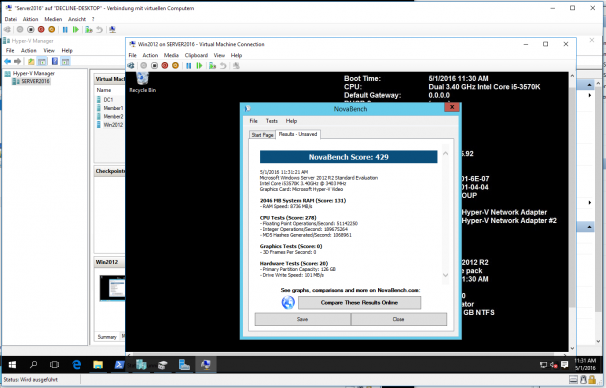Select DC1 virtual machine in list

click(x=108, y=100)
